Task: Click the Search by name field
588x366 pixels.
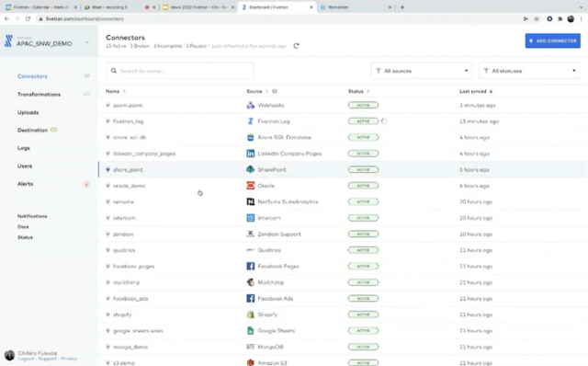Action: [x=180, y=71]
